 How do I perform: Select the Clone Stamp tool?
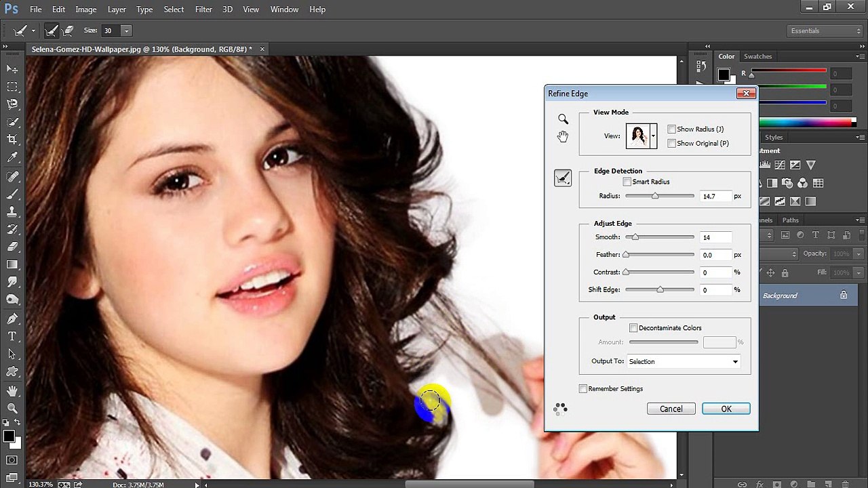(12, 211)
